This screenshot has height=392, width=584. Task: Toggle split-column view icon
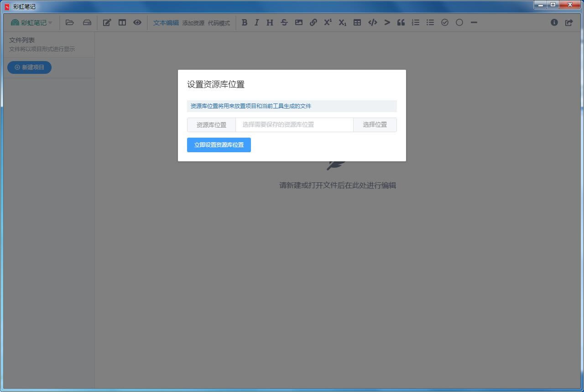(x=122, y=22)
